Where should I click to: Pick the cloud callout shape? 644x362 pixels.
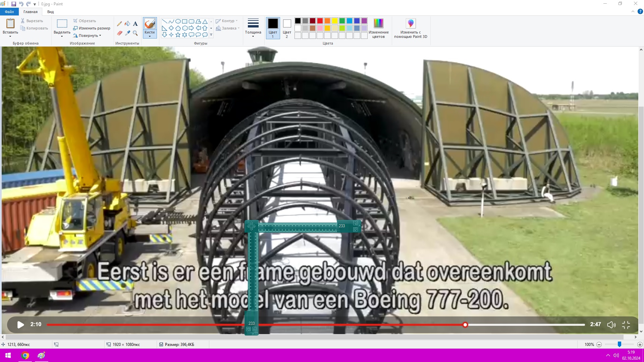tap(205, 35)
